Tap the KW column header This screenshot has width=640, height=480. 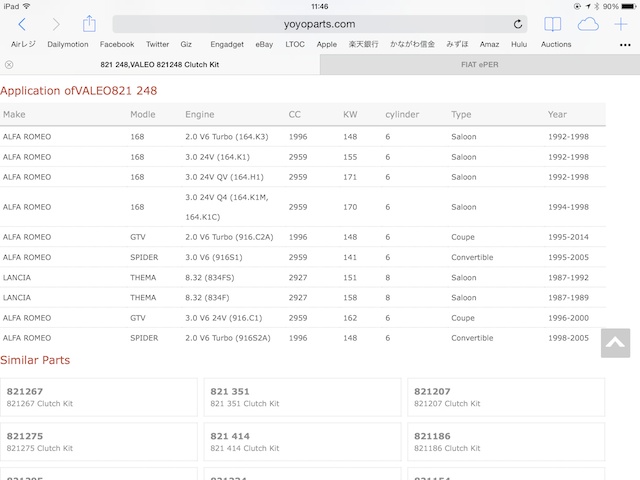[350, 114]
